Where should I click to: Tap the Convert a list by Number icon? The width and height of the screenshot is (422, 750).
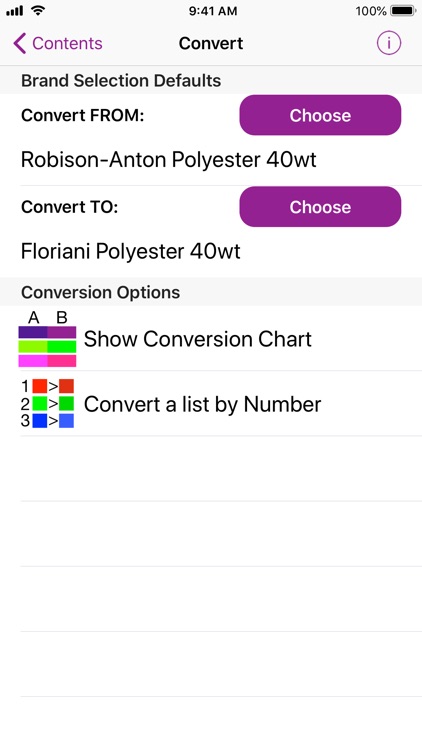tap(47, 404)
